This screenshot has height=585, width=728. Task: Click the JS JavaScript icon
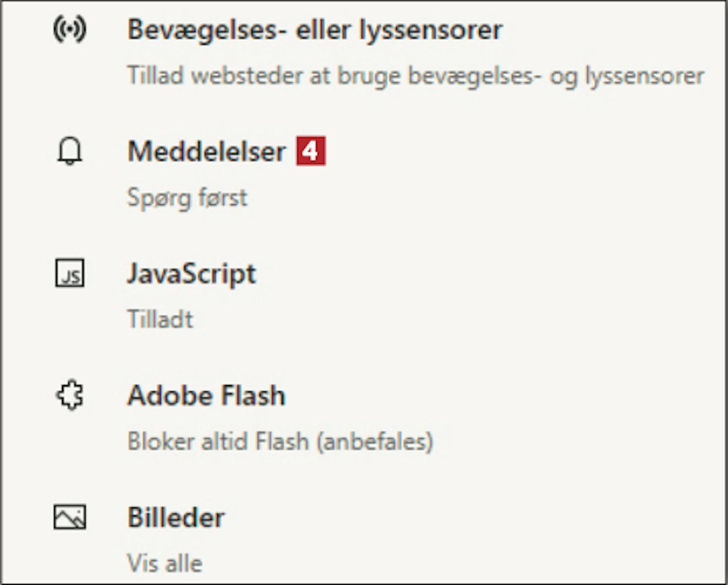(70, 273)
